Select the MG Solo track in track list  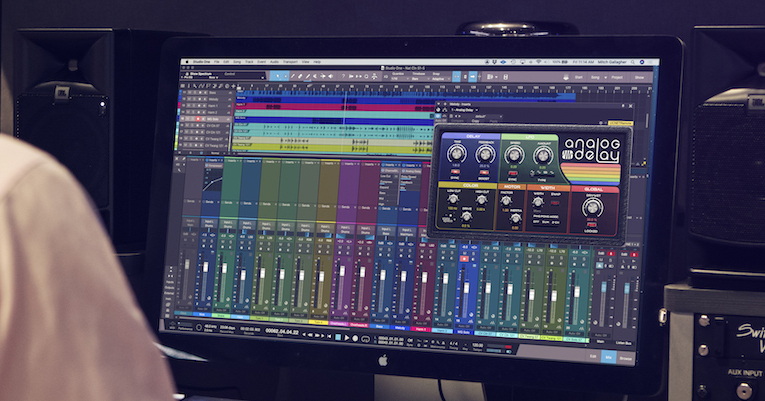pos(204,119)
